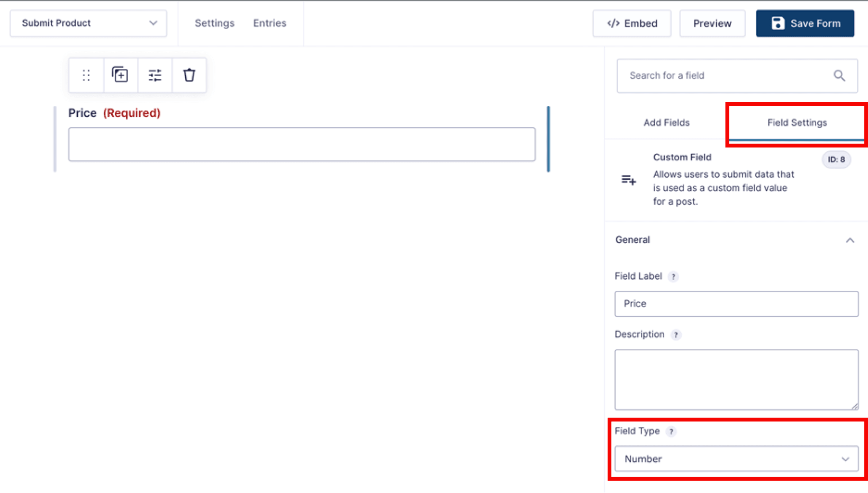Image resolution: width=868 pixels, height=493 pixels.
Task: Click the Embed button
Action: 631,23
